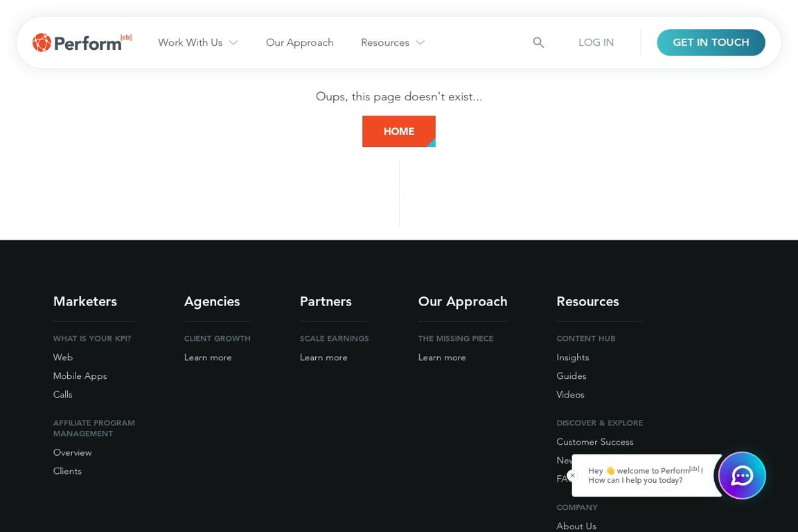Open the chat widget bubble
The width and height of the screenshot is (798, 532).
[x=742, y=476]
